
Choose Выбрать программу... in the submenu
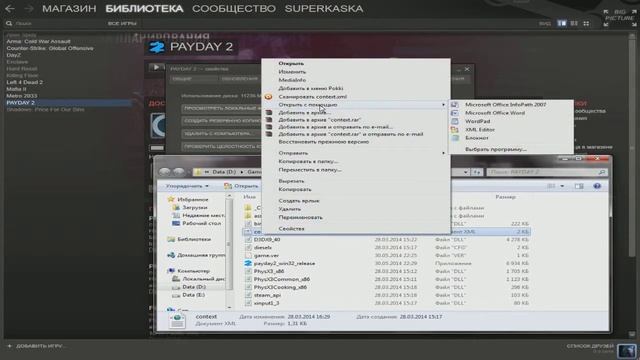click(x=496, y=149)
